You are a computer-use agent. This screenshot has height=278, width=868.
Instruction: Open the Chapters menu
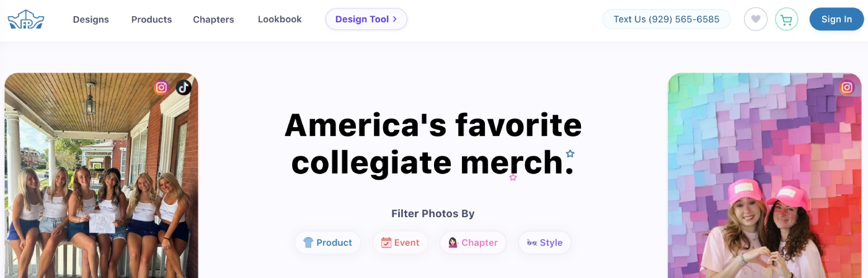coord(213,19)
